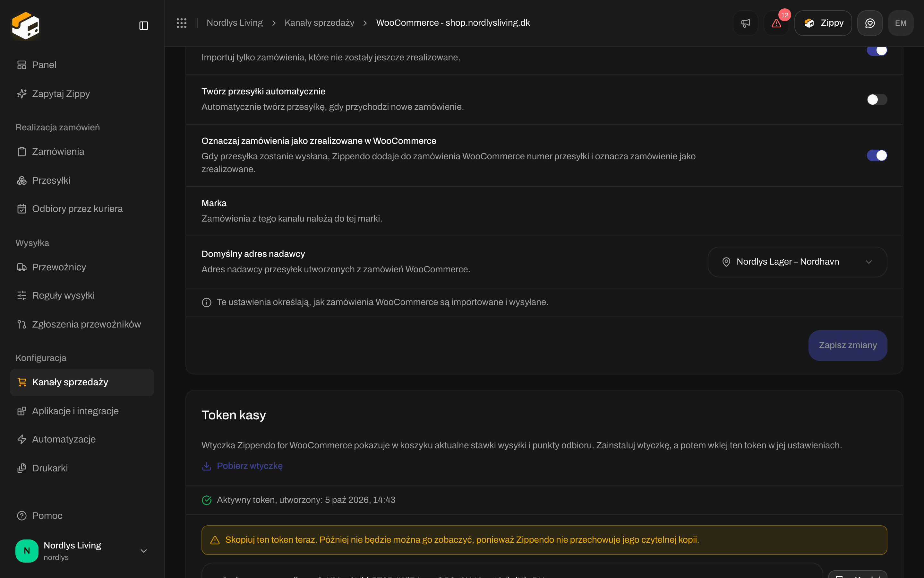Click Pobierz wtyczkę link

click(x=250, y=466)
